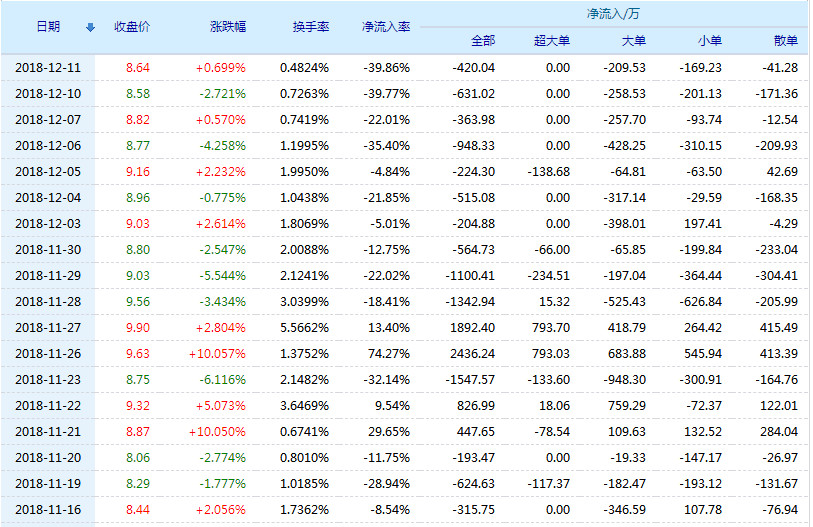The width and height of the screenshot is (813, 527).
Task: Select the 散单 sub-column header
Action: point(785,41)
